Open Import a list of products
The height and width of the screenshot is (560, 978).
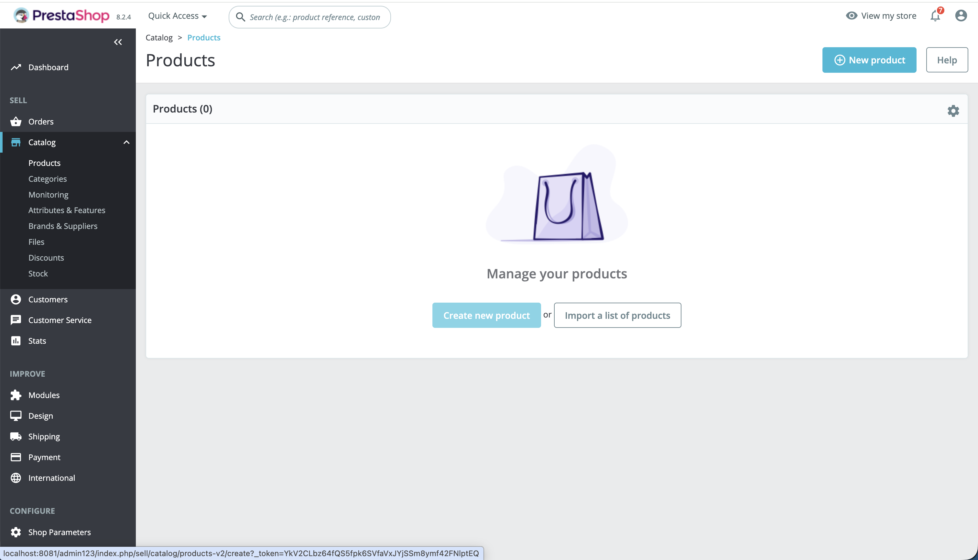click(x=617, y=315)
